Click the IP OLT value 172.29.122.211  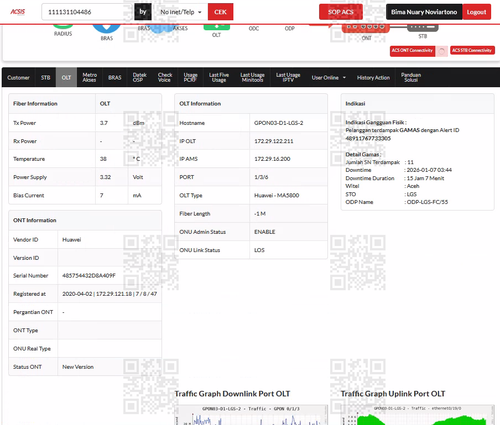click(274, 141)
